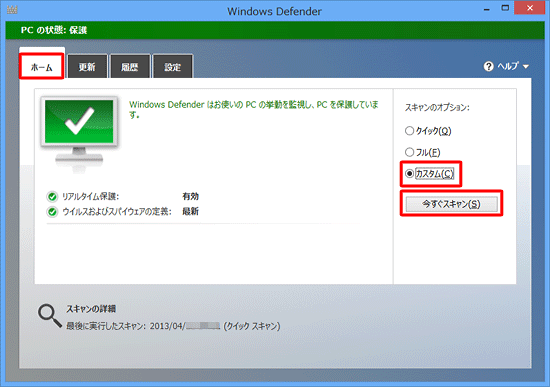Screen dimensions: 550x387
Task: Open the 更新 tab
Action: coord(87,66)
